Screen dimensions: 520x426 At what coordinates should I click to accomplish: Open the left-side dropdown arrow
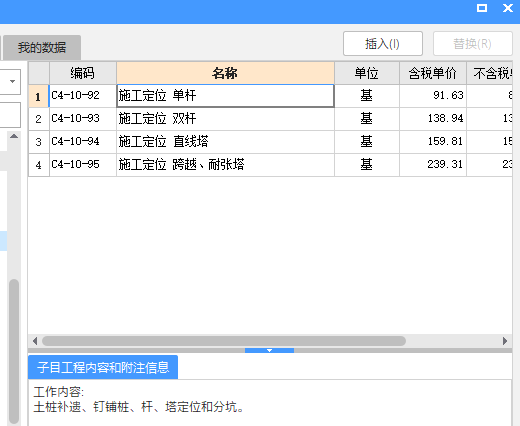(x=12, y=81)
